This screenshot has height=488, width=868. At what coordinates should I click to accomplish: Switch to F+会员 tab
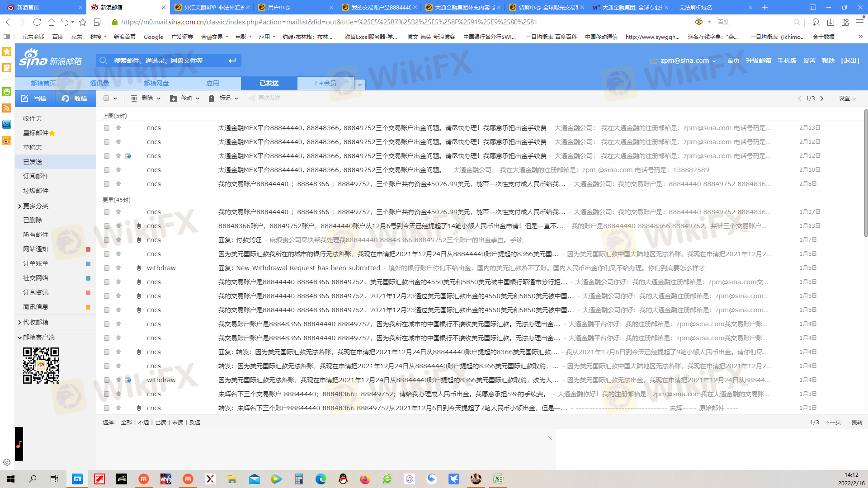tap(325, 83)
